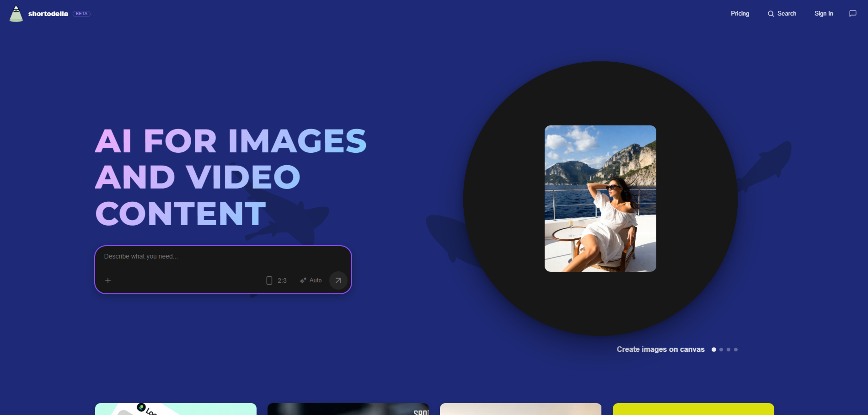Open the yacht woman preview image
The width and height of the screenshot is (868, 415).
pyautogui.click(x=600, y=199)
